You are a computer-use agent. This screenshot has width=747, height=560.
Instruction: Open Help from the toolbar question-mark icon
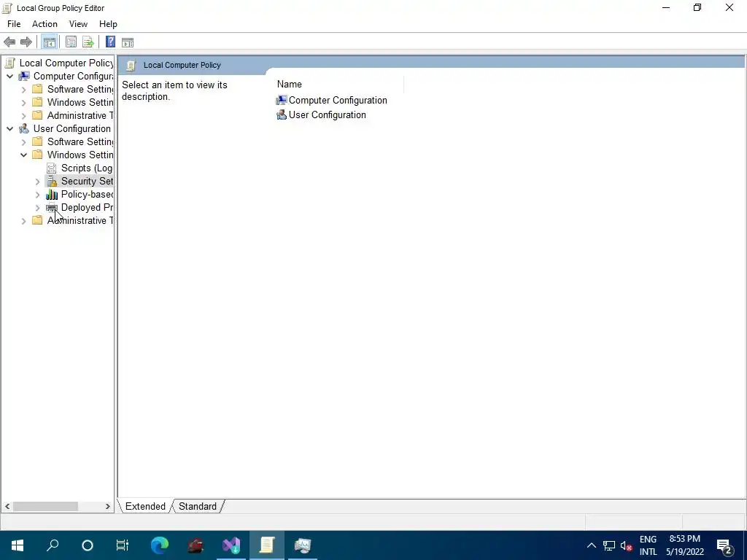point(110,42)
